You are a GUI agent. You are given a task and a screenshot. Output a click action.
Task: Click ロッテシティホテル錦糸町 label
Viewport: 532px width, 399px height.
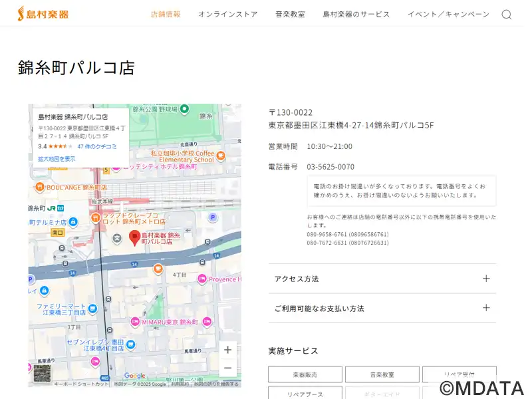tap(160, 167)
